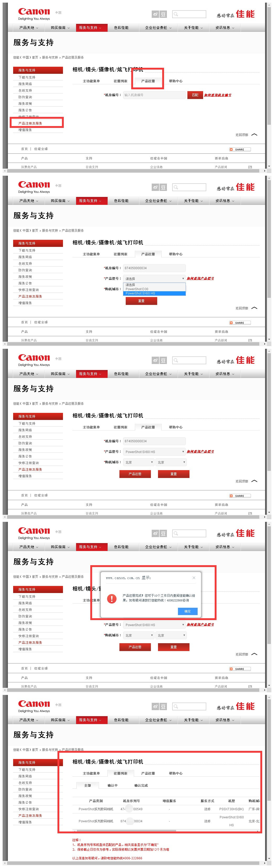Click the PSSX730HS(BK) model cell
This screenshot has width=274, height=868.
pos(231,809)
